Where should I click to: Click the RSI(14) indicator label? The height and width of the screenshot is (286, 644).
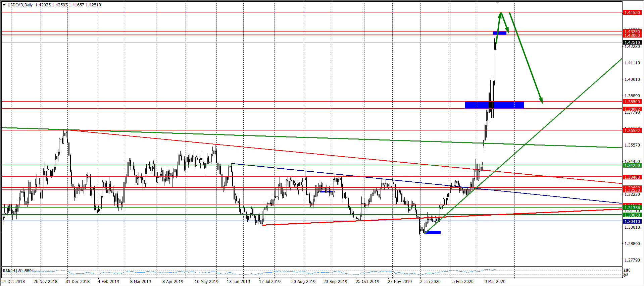click(x=18, y=271)
